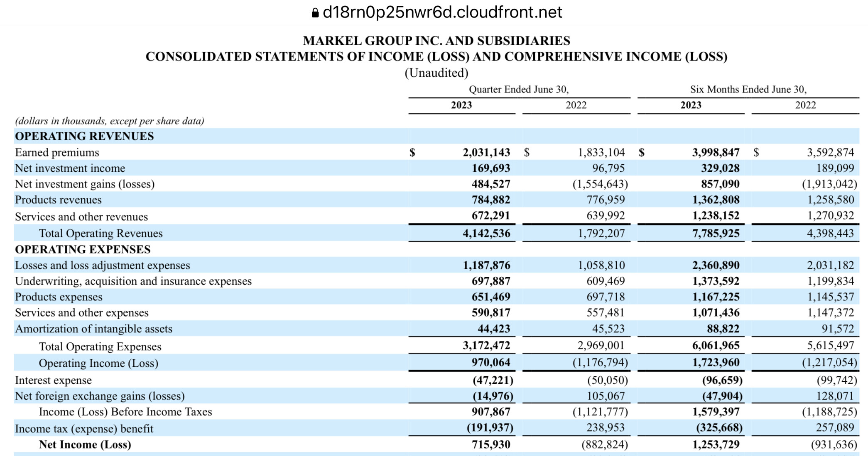The width and height of the screenshot is (868, 456).
Task: Select operating income value 970,064
Action: [491, 363]
